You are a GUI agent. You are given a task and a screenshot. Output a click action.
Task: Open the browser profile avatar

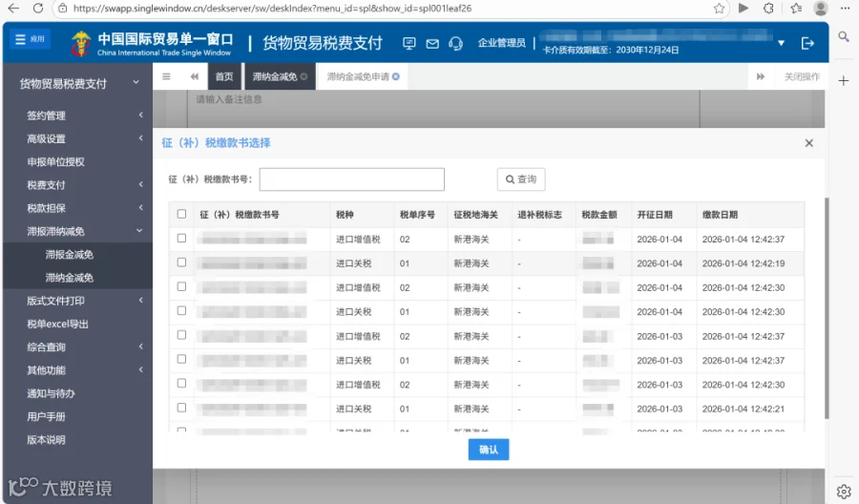coord(820,9)
